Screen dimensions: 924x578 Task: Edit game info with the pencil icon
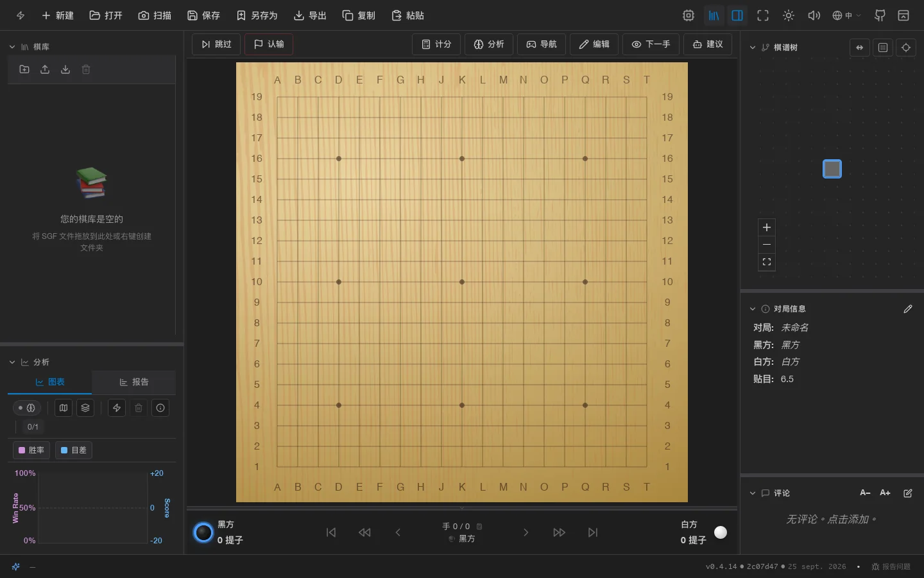(x=908, y=309)
